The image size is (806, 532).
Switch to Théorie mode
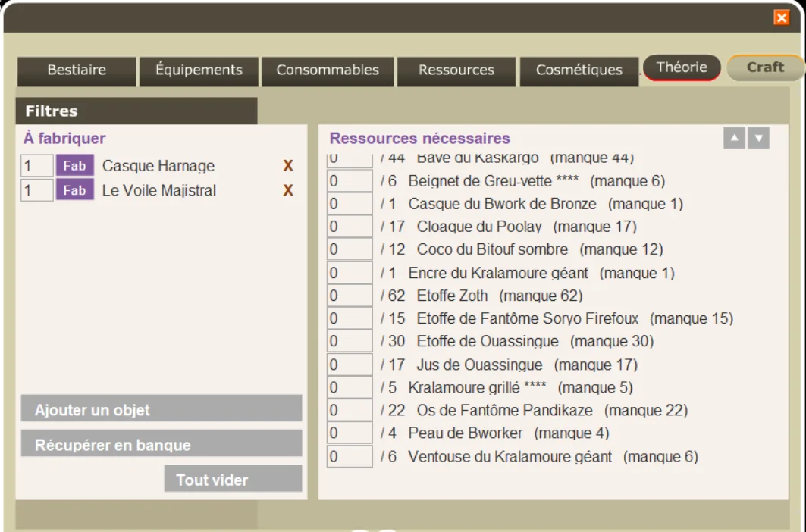click(682, 67)
